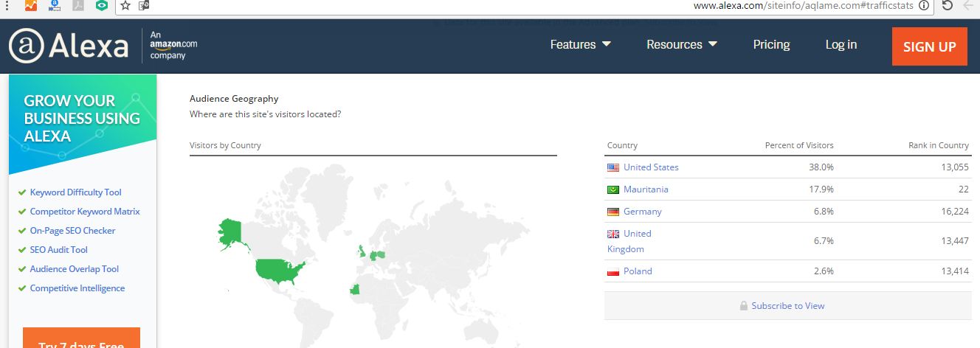Click the Alexa toolbar extension icon
This screenshot has width=980, height=348.
pyautogui.click(x=54, y=5)
